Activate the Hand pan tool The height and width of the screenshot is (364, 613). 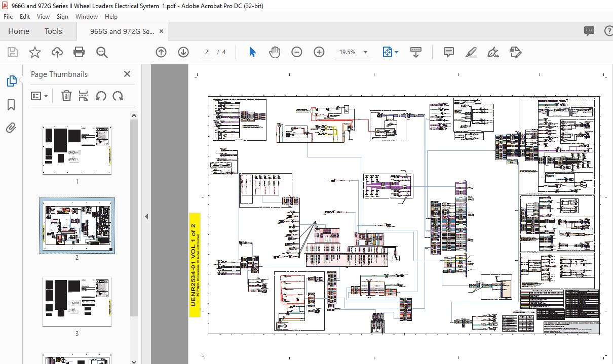coord(275,52)
